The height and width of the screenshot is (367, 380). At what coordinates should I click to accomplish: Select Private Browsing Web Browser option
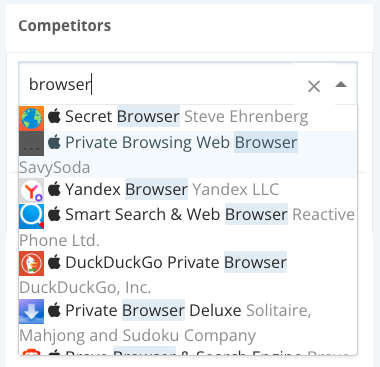click(x=188, y=154)
